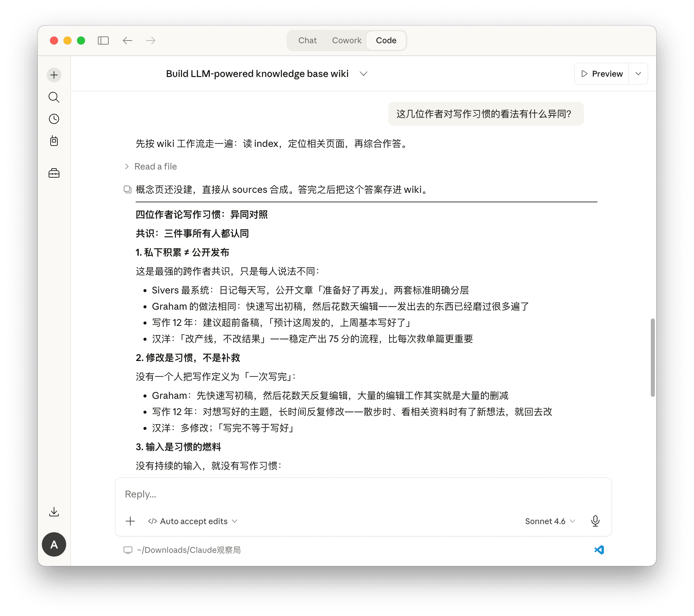694x616 pixels.
Task: Open the Auto accept edits mode dropdown
Action: click(x=193, y=521)
